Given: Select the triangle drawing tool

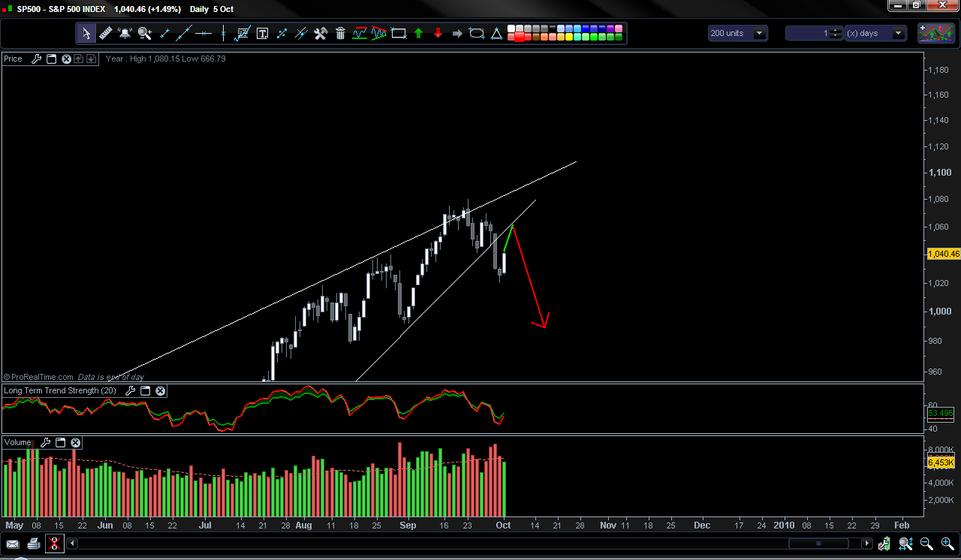Looking at the screenshot, I should [496, 33].
